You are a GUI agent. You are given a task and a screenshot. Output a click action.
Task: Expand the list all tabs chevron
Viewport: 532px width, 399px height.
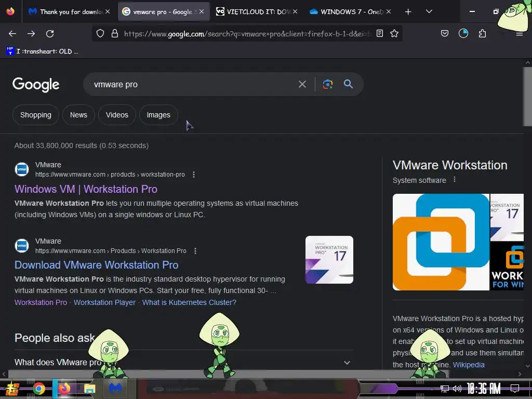coord(429,11)
